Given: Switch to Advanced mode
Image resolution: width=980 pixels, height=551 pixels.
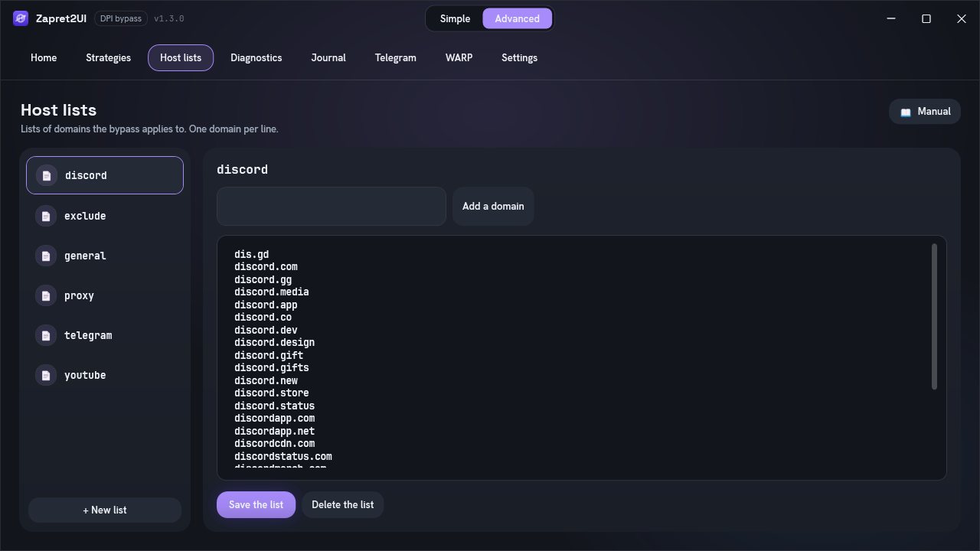Looking at the screenshot, I should 517,18.
